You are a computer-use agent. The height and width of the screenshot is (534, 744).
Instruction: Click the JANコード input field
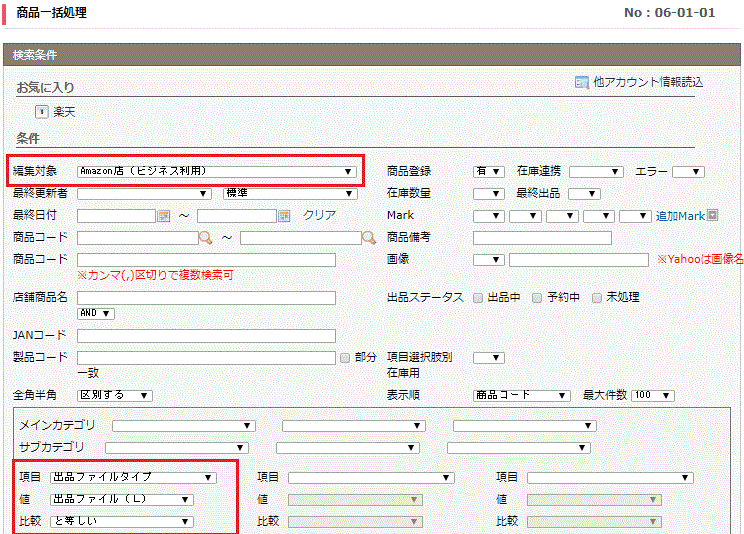pos(206,336)
